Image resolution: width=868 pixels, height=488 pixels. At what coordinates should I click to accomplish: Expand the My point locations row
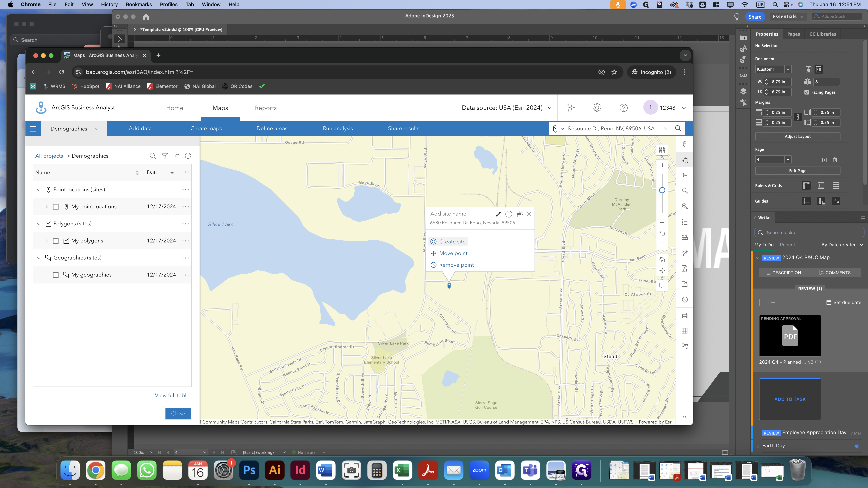(x=46, y=207)
